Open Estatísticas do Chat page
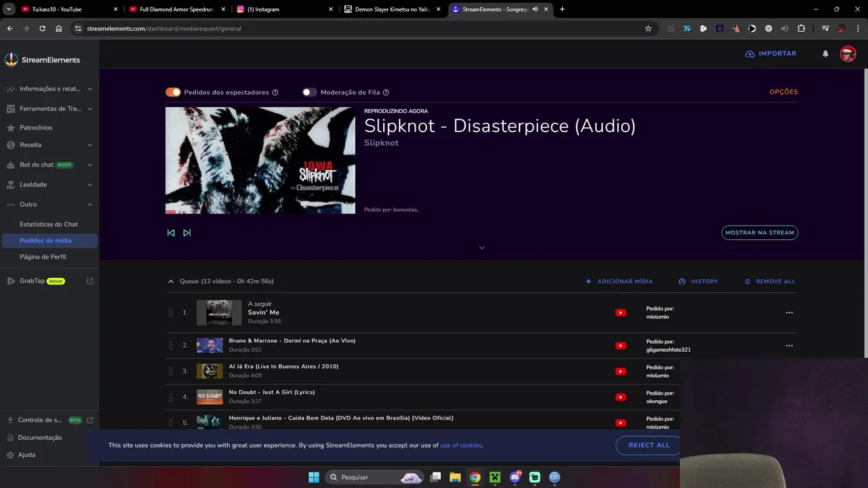The height and width of the screenshot is (488, 868). (x=49, y=224)
